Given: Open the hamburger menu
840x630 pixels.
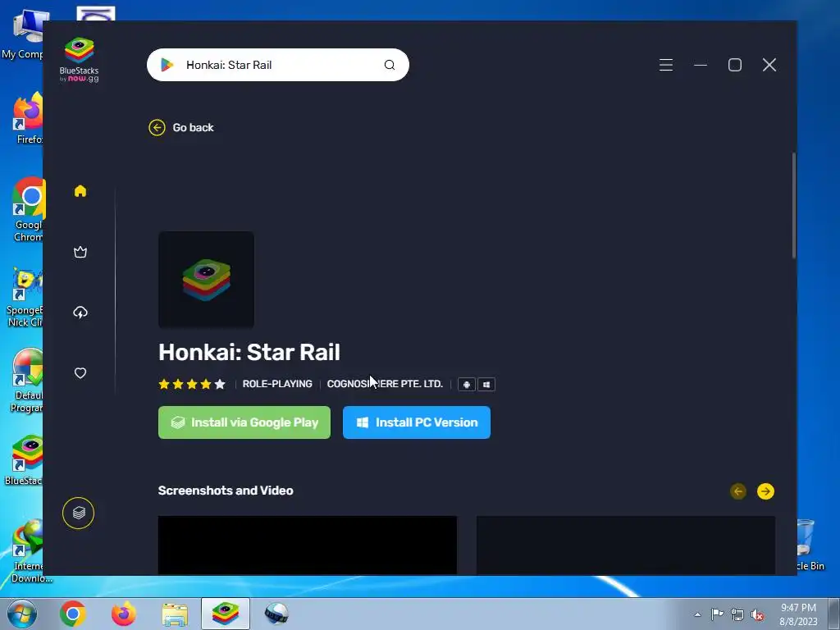Looking at the screenshot, I should 666,65.
